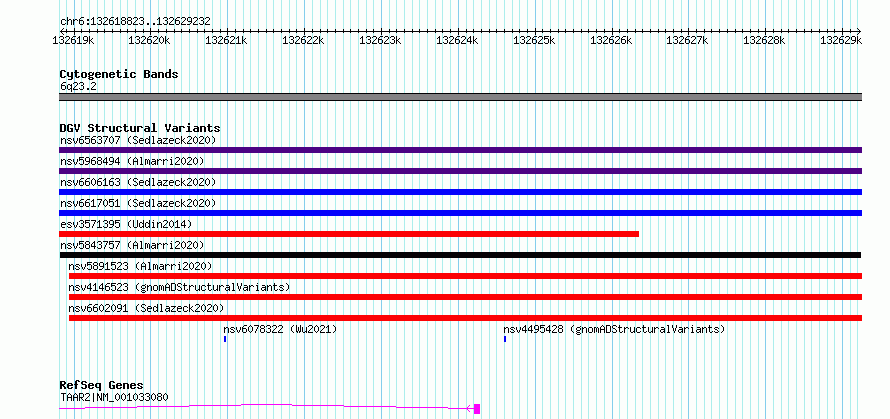The width and height of the screenshot is (890, 419).
Task: Click the small blue marker of nsv4495428
Action: click(x=505, y=339)
